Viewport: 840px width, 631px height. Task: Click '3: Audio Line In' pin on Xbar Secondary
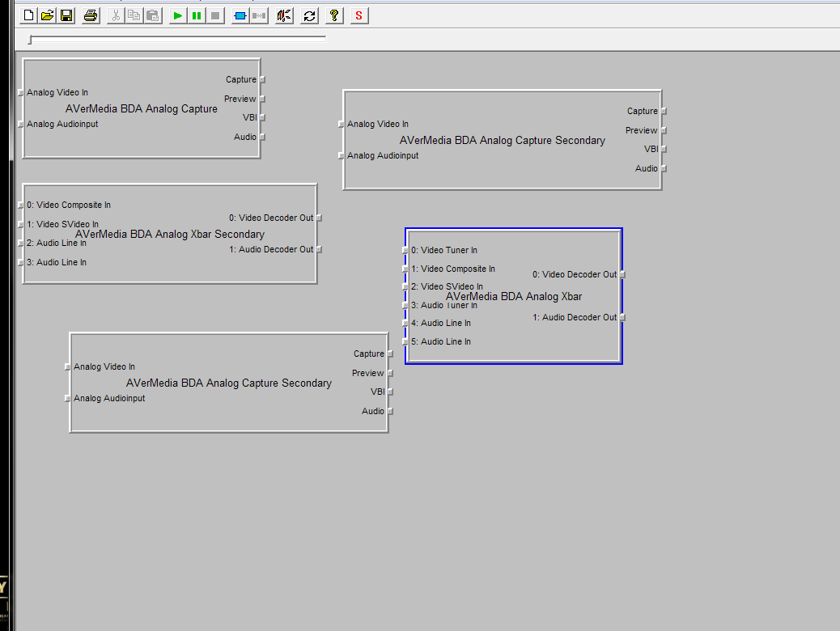[x=21, y=262]
